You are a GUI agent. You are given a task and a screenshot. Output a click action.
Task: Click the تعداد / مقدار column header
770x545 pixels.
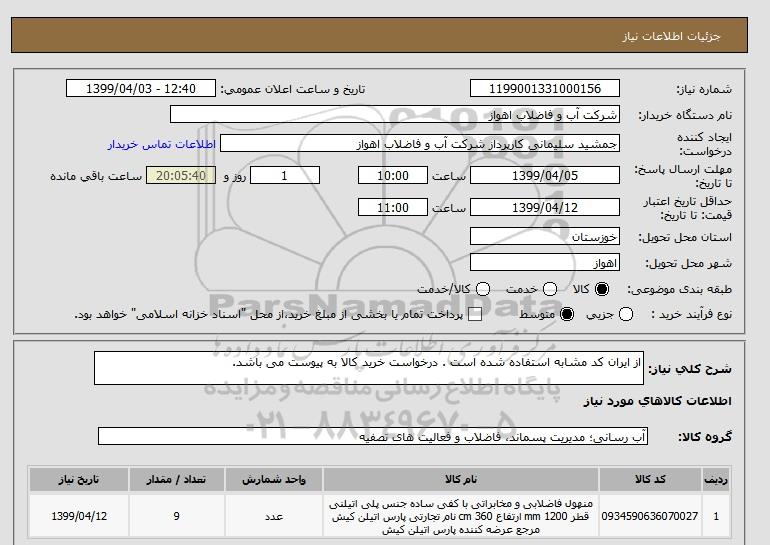pos(176,479)
